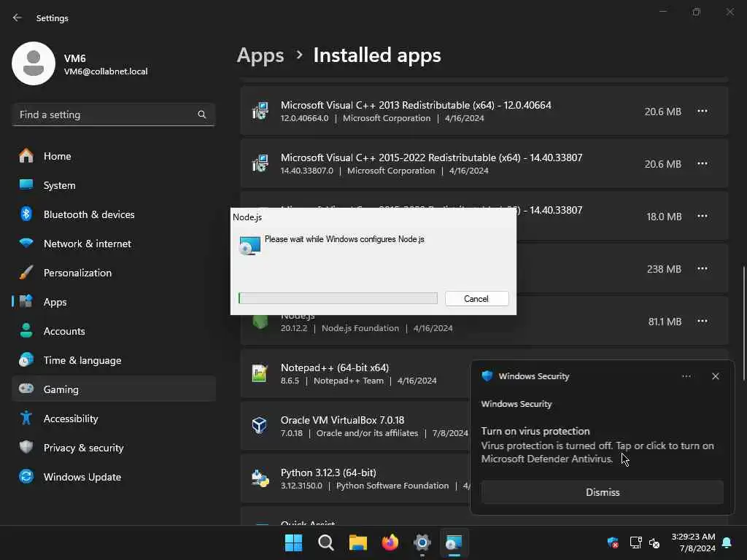Open more options for Node.js 81.1 MB
This screenshot has width=747, height=560.
[x=703, y=322]
